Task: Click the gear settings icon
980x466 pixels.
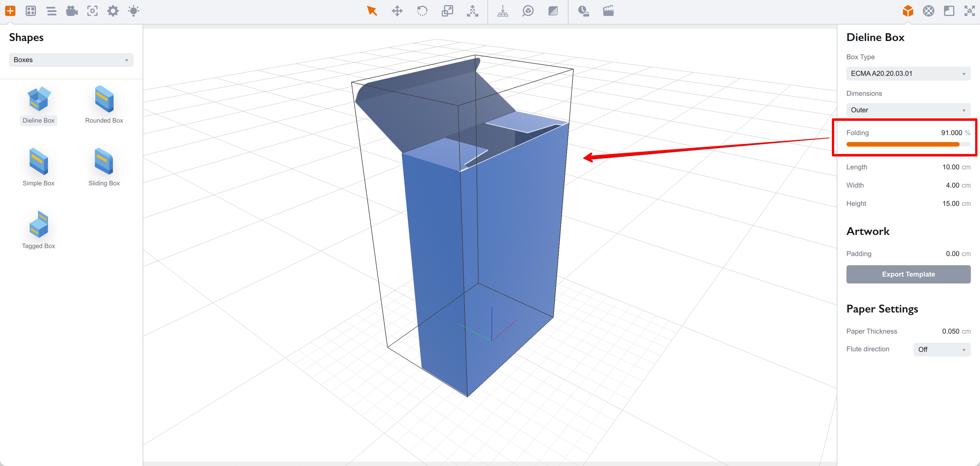Action: click(113, 11)
